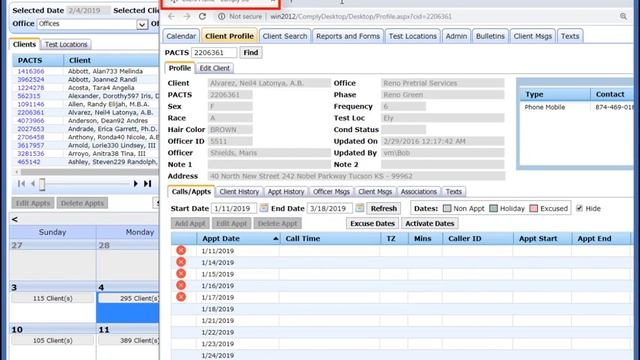Image resolution: width=640 pixels, height=360 pixels.
Task: Click the red X icon for 1/14/2019
Action: point(181,262)
